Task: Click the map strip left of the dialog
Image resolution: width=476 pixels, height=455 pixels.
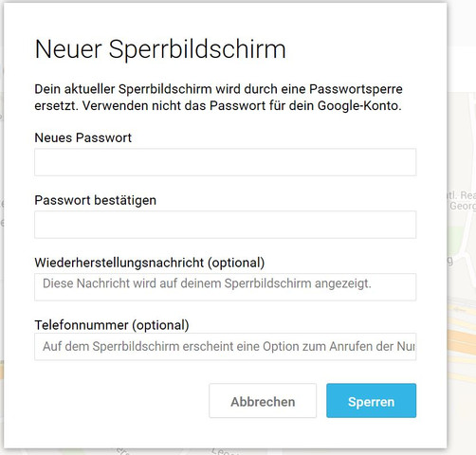Action: (2, 221)
